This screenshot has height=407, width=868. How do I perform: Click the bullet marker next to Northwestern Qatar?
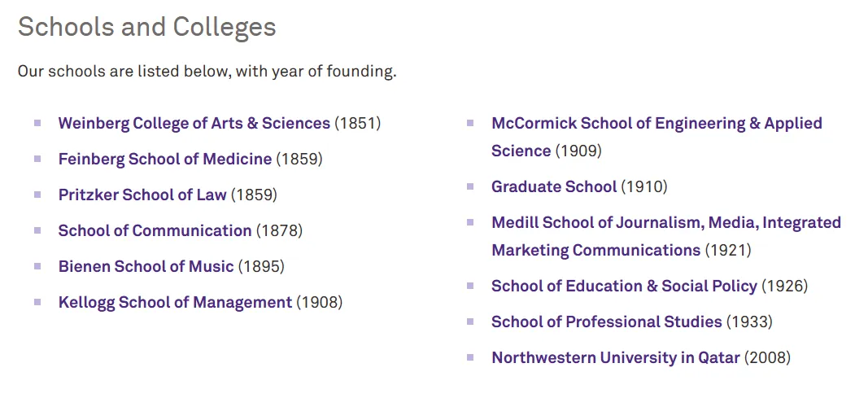click(470, 357)
